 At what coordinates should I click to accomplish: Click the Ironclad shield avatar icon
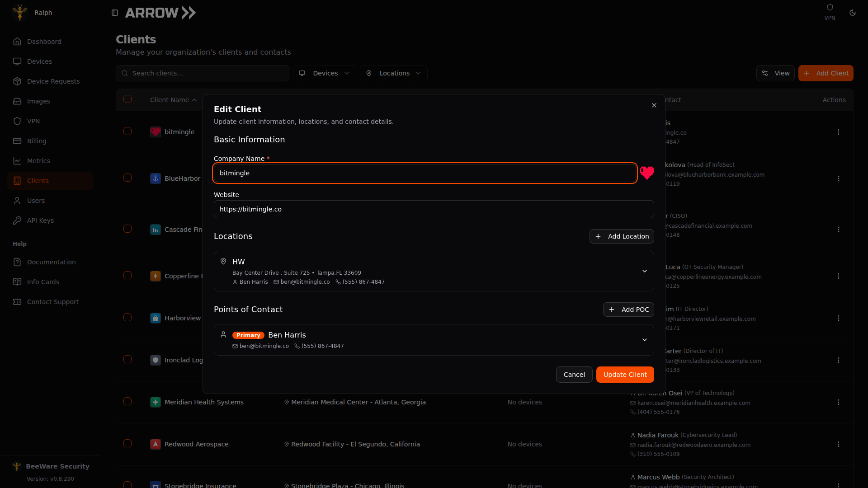tap(156, 360)
